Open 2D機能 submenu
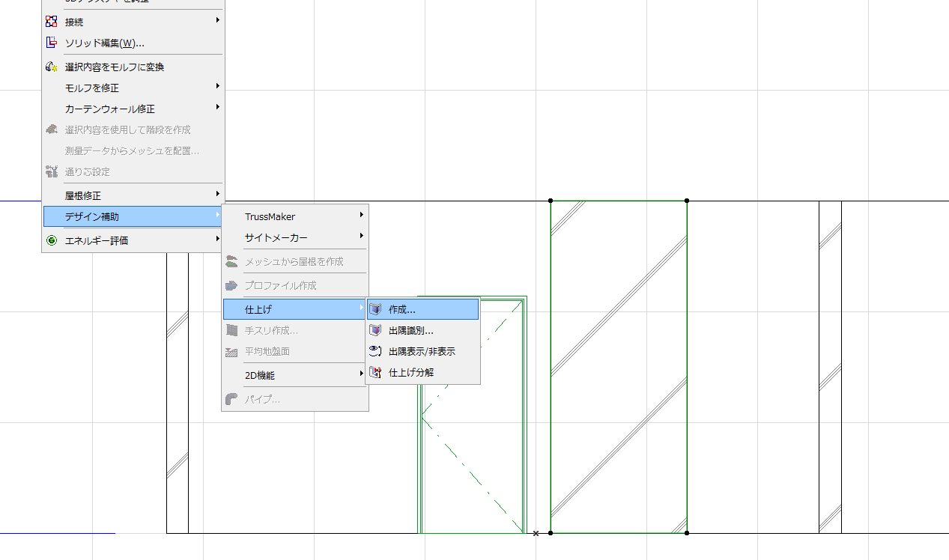 295,375
